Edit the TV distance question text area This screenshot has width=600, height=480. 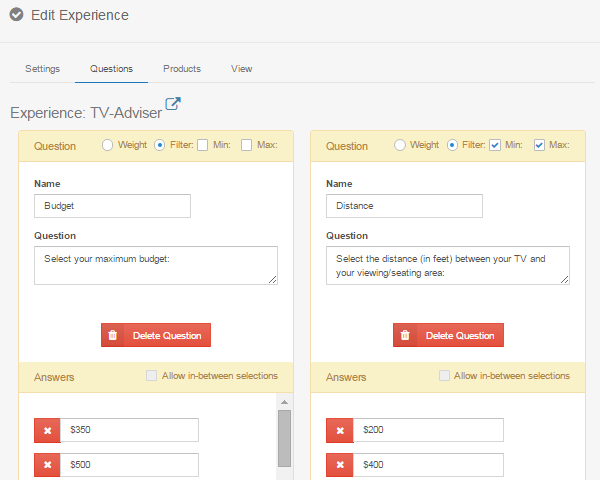448,265
